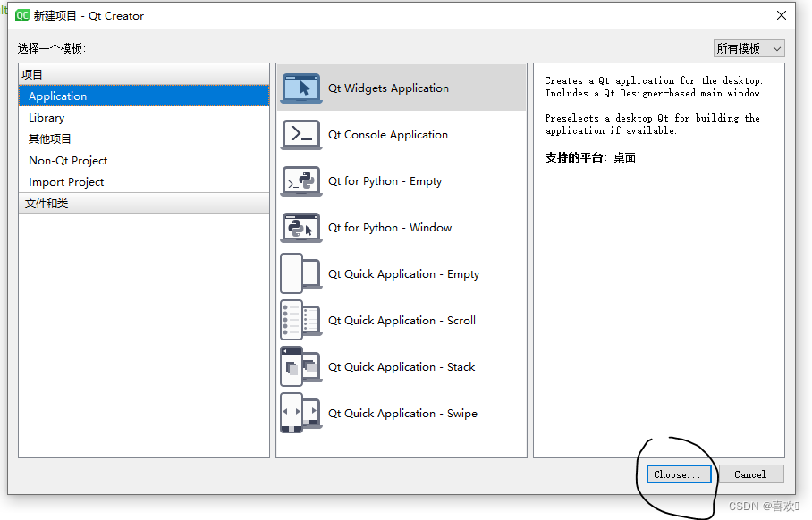Select Qt for Python - Empty label

[385, 181]
